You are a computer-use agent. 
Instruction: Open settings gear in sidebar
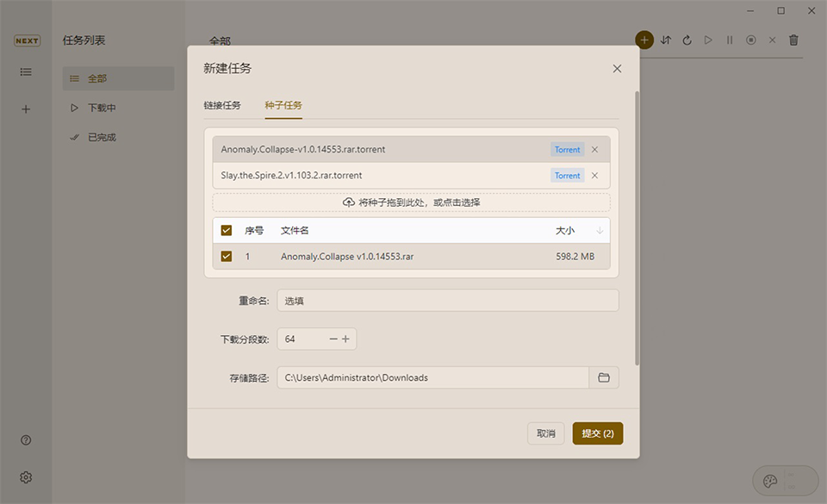coord(26,477)
